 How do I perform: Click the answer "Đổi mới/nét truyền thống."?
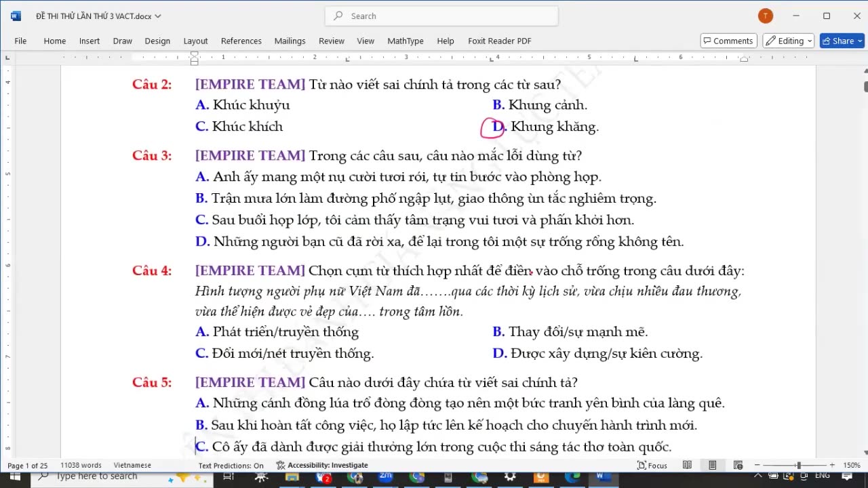coord(293,354)
